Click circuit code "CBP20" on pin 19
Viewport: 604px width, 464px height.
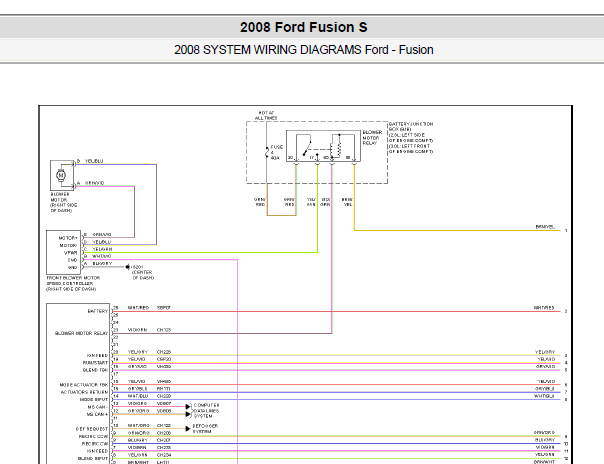click(164, 359)
